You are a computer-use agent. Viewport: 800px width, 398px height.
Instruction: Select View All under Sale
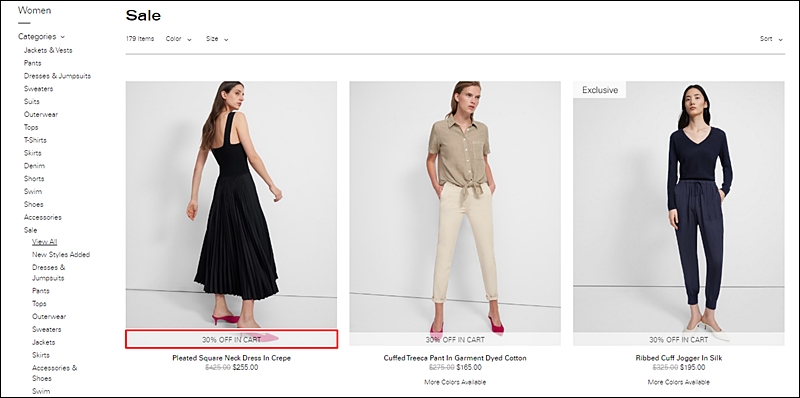point(44,241)
